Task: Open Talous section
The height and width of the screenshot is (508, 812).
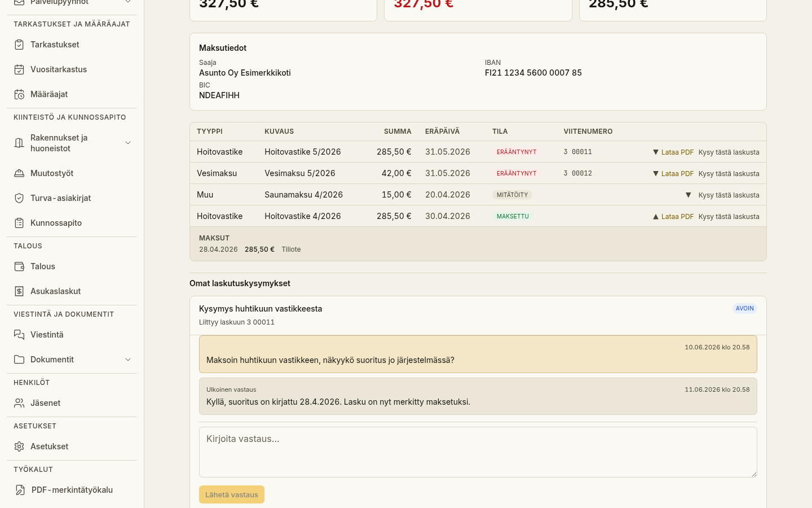Action: pos(72,266)
